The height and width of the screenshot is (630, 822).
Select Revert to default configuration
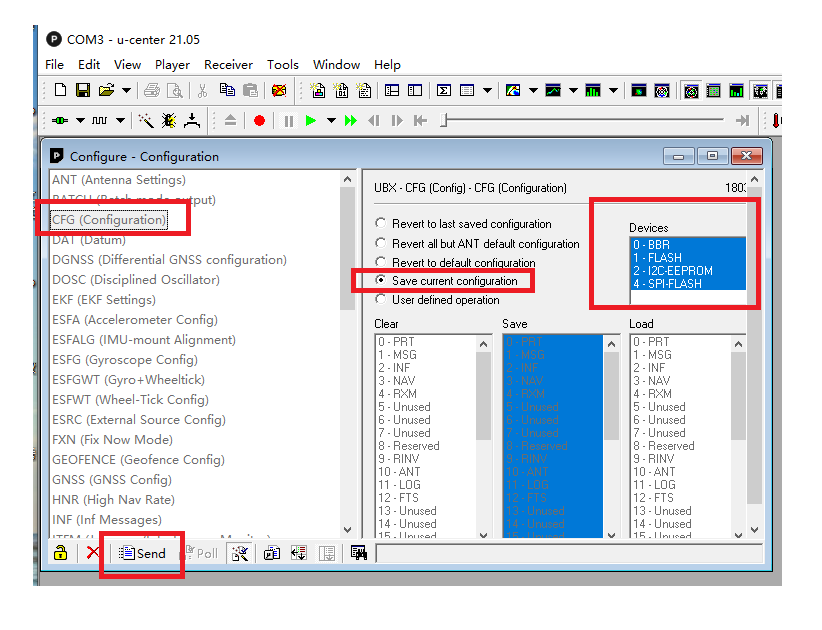(x=455, y=263)
